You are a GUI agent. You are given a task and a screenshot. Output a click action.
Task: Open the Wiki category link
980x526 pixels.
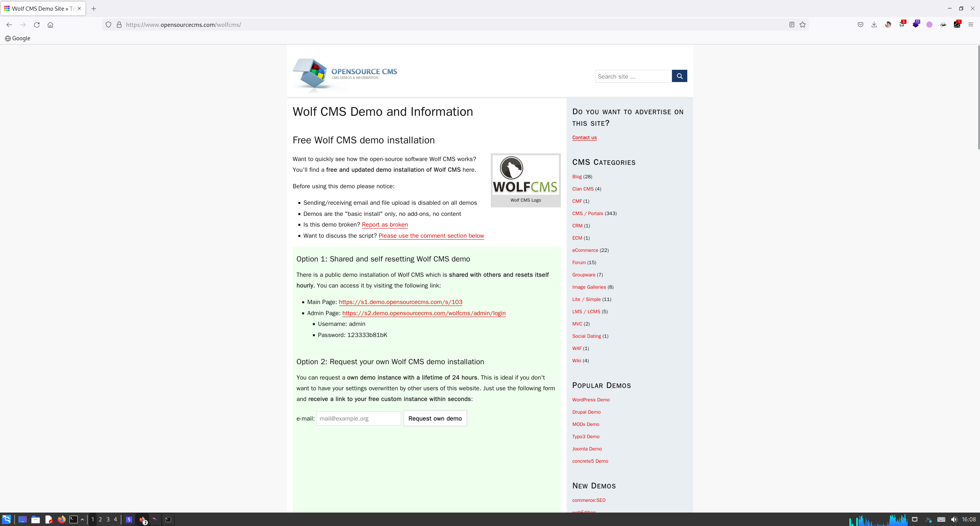[577, 361]
